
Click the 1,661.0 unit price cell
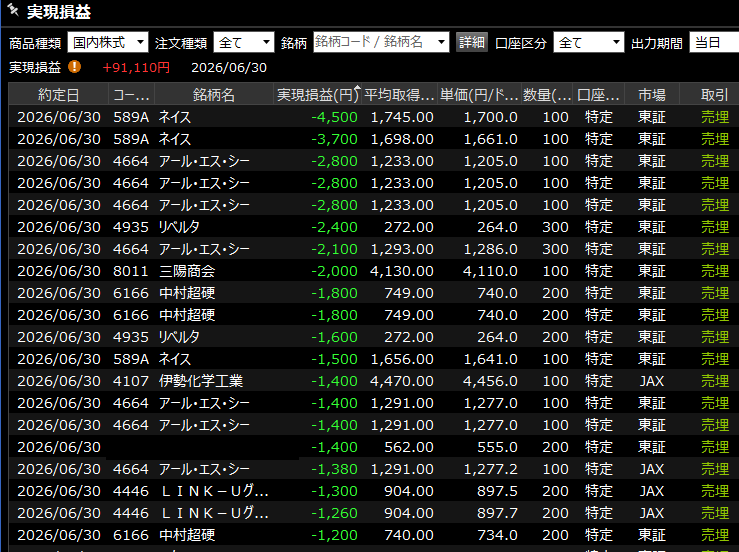490,139
